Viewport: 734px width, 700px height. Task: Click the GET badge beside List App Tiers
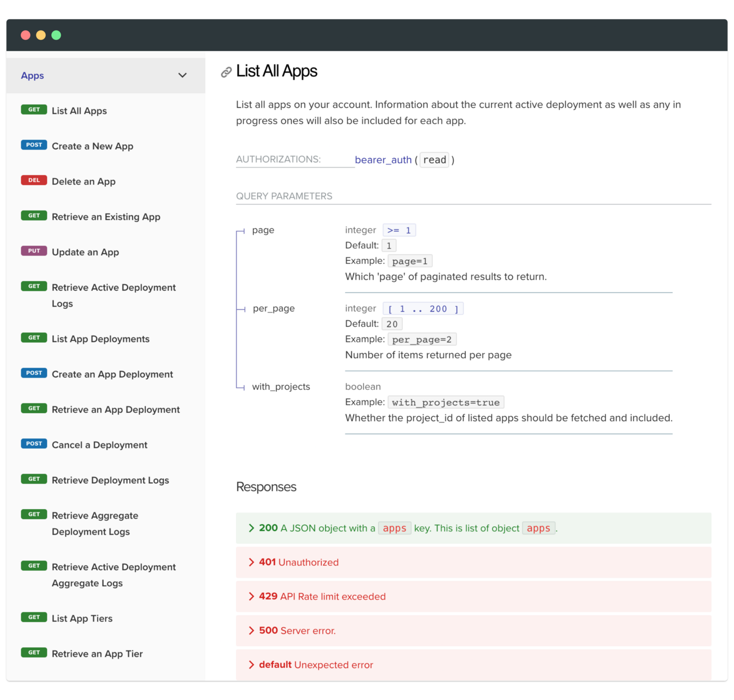[34, 618]
